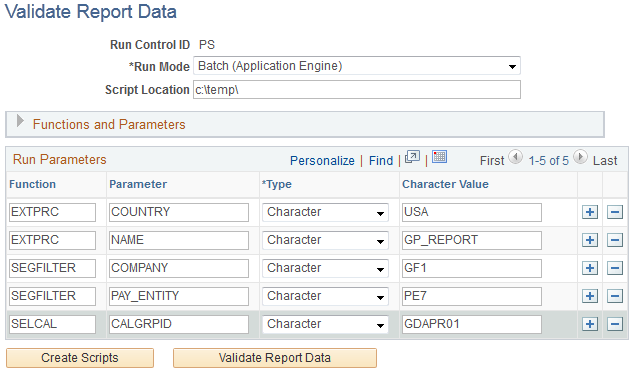
Task: Open Type dropdown for NAME row
Action: click(325, 240)
